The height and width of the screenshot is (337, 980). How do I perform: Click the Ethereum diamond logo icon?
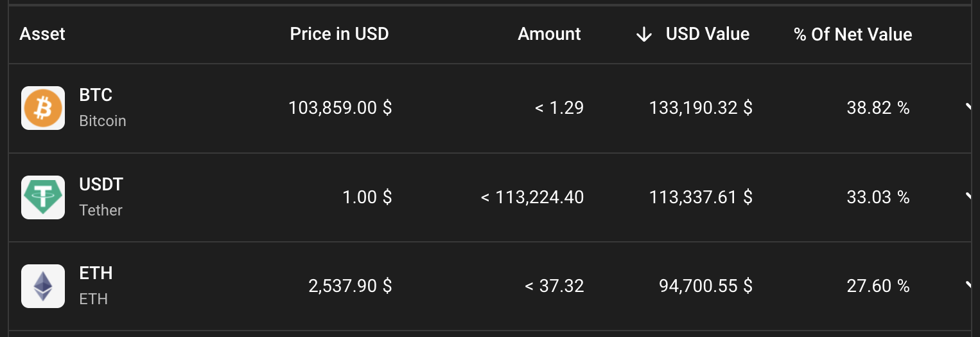(x=43, y=286)
